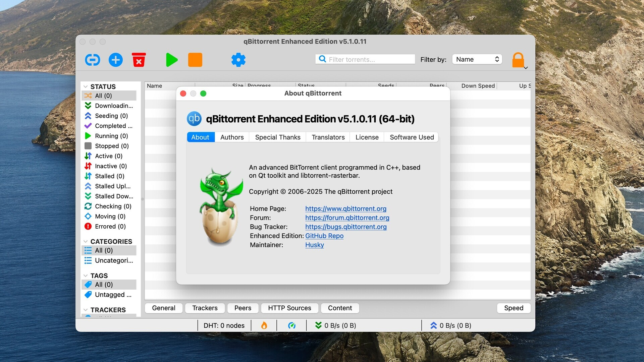Select the Untagged tag filter

(x=109, y=295)
